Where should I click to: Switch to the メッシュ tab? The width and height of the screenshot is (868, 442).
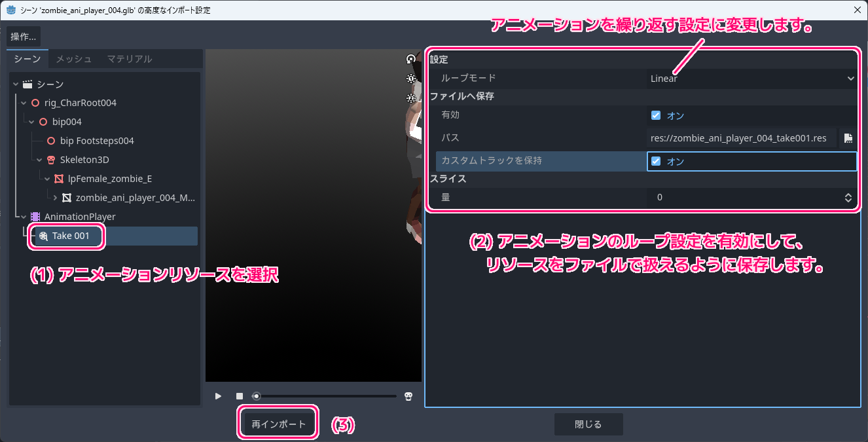click(x=73, y=59)
